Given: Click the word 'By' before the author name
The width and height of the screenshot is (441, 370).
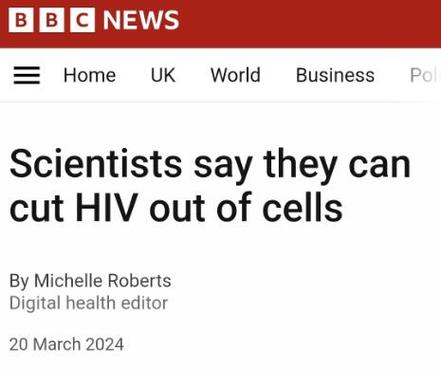Looking at the screenshot, I should pos(19,281).
